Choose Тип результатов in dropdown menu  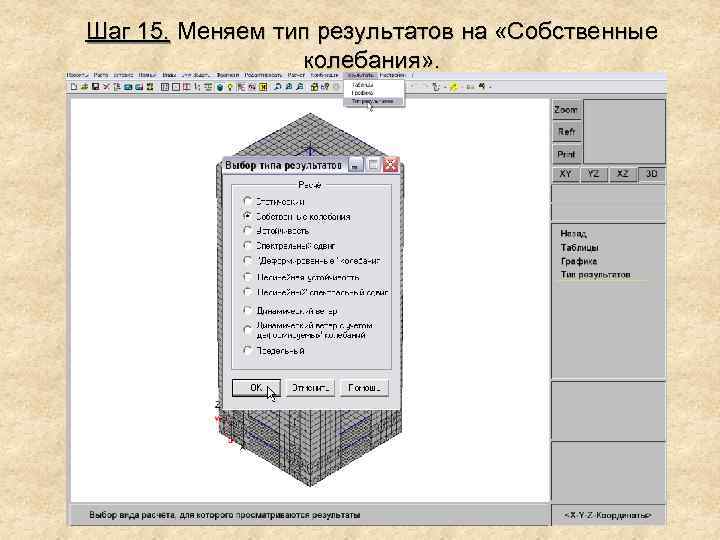374,101
